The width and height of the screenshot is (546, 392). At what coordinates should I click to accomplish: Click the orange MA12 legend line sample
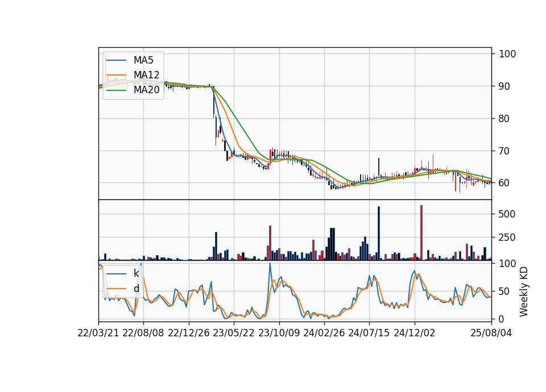116,75
